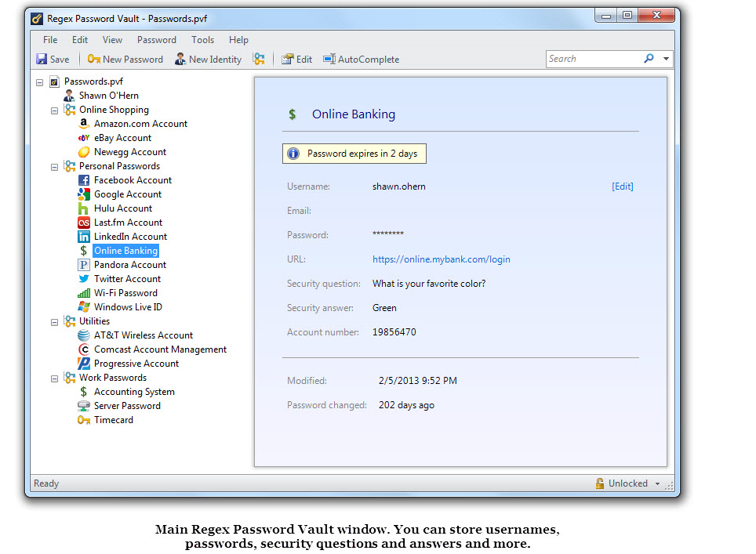Click the new group keys toolbar icon
Screen dimensions: 756x554
[x=259, y=60]
